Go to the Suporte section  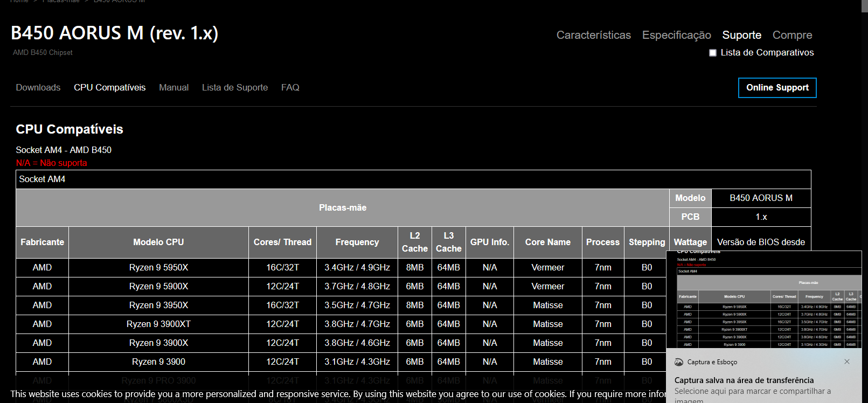(741, 35)
